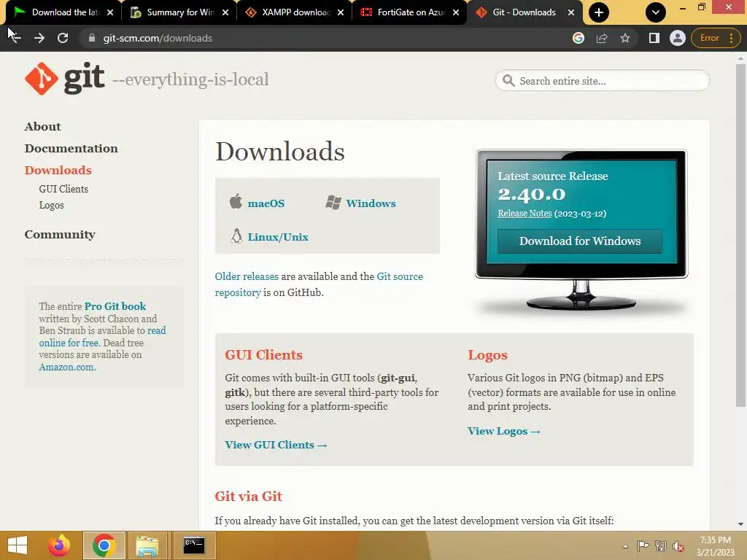Open the Command Prompt taskbar icon
747x560 pixels.
[194, 545]
